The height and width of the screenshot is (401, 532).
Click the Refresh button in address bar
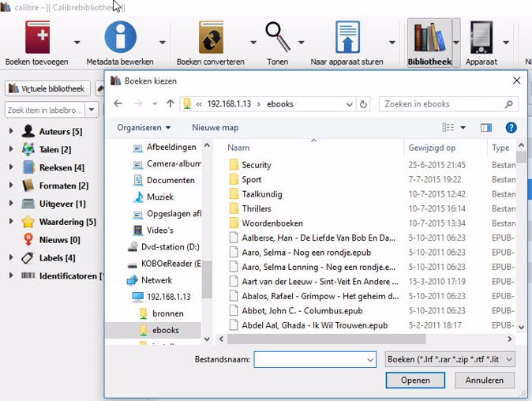363,104
